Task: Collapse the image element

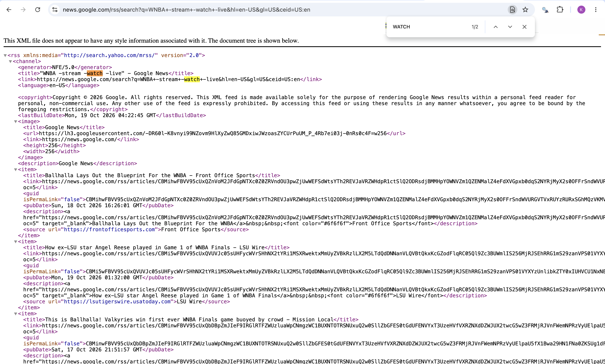Action: point(15,122)
